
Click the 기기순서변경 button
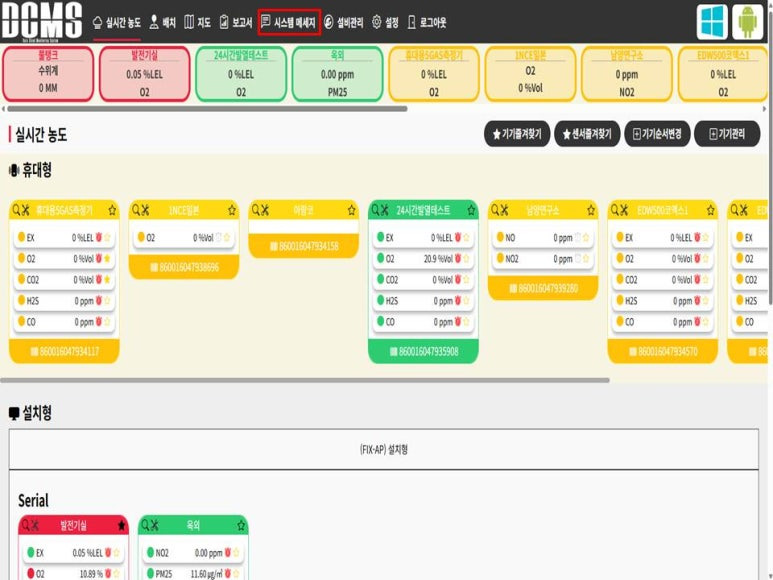click(x=657, y=134)
